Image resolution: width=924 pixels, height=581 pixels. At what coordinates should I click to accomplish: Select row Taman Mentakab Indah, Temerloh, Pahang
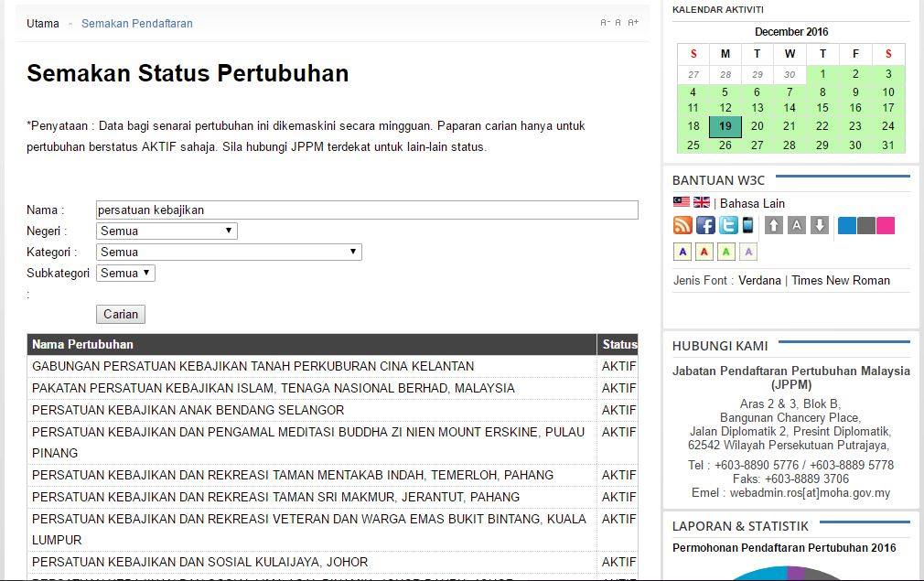[x=332, y=475]
